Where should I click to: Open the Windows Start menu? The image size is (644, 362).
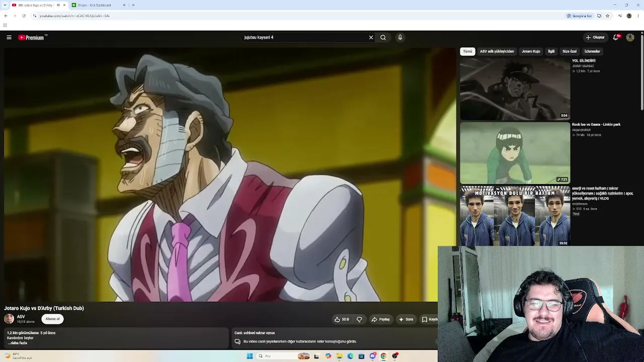pos(250,356)
